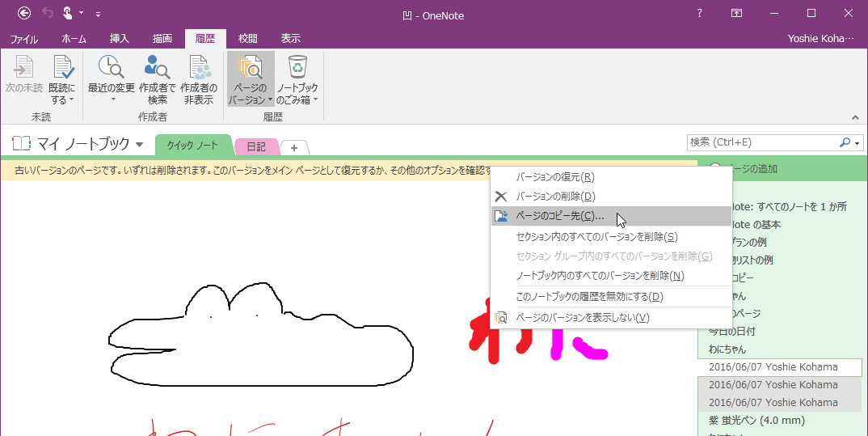868x436 pixels.
Task: Click the 次の未読 button
Action: [23, 74]
